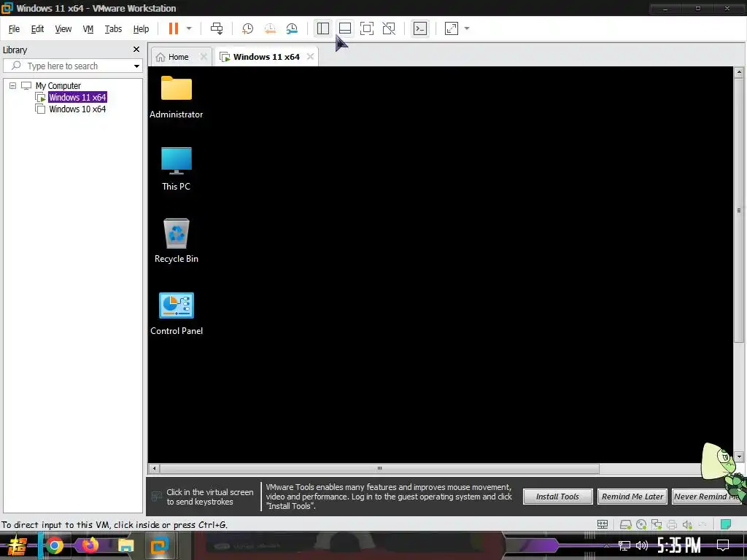Click the sound card status icon
747x560 pixels.
687,524
